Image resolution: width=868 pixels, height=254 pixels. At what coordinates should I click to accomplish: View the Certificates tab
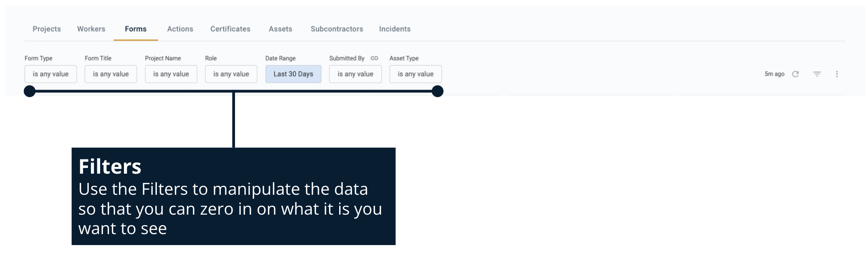coord(230,29)
